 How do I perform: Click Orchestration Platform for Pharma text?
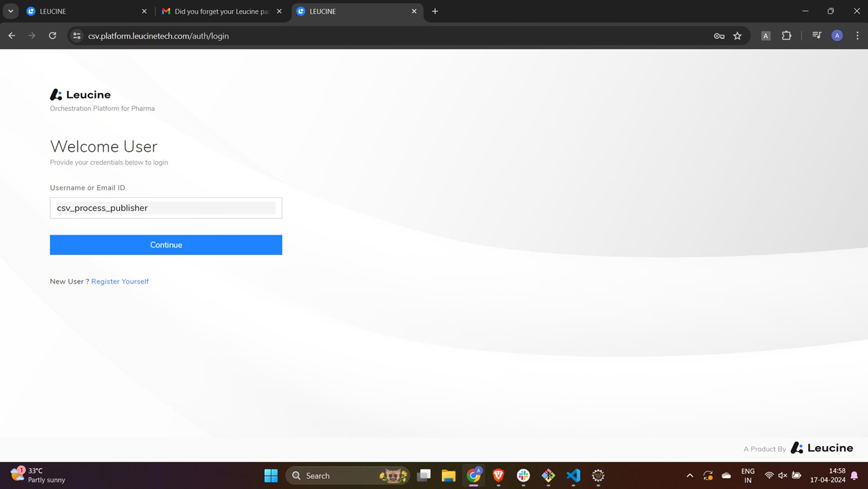[x=102, y=109]
